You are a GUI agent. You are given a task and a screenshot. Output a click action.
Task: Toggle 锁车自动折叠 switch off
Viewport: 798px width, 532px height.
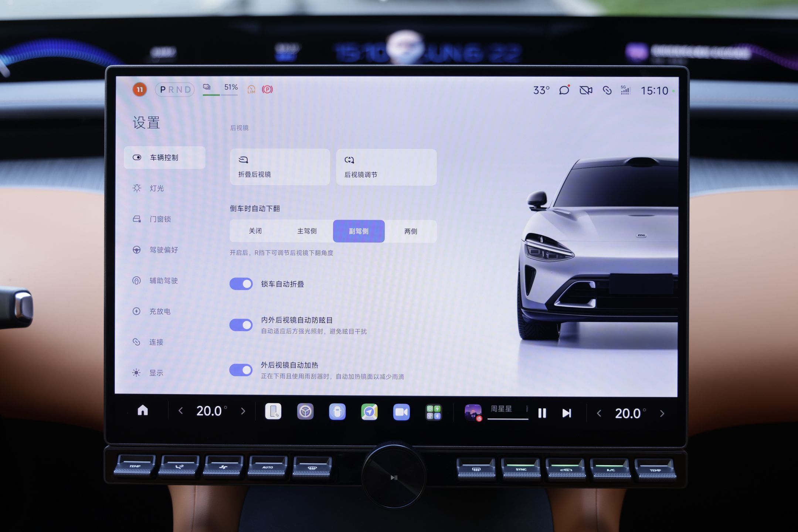[x=241, y=284]
